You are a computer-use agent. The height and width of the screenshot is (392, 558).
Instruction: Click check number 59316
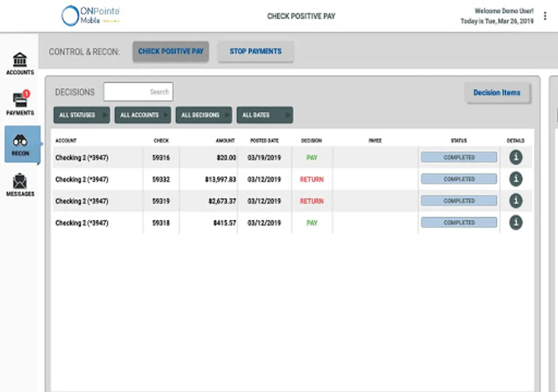tap(161, 158)
